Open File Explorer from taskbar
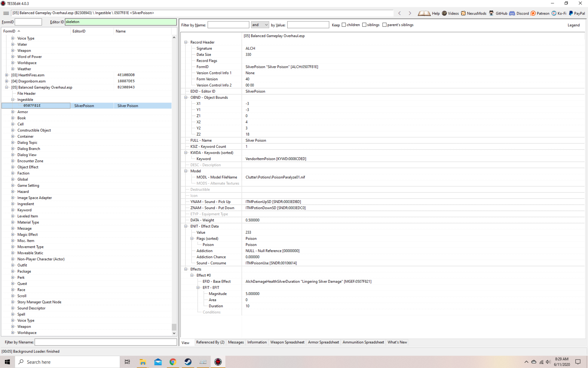Viewport: 588px width, 368px height. pyautogui.click(x=143, y=362)
